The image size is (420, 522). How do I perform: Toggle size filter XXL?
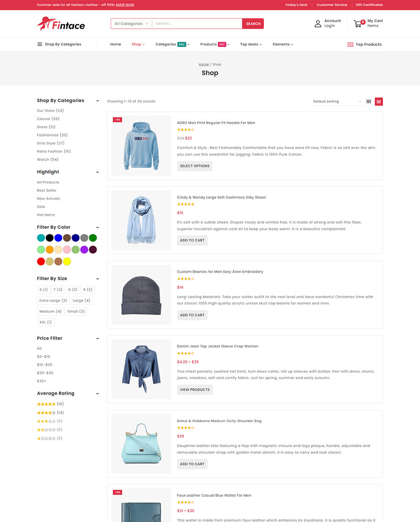click(x=45, y=322)
